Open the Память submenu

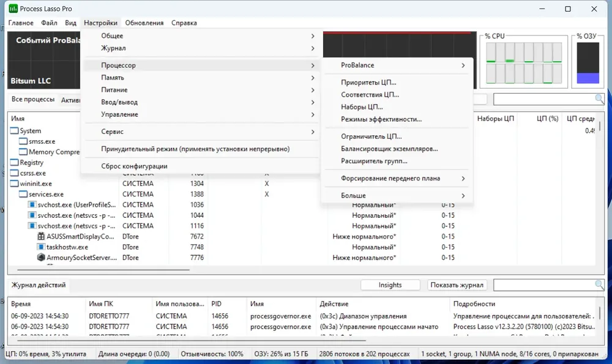200,78
